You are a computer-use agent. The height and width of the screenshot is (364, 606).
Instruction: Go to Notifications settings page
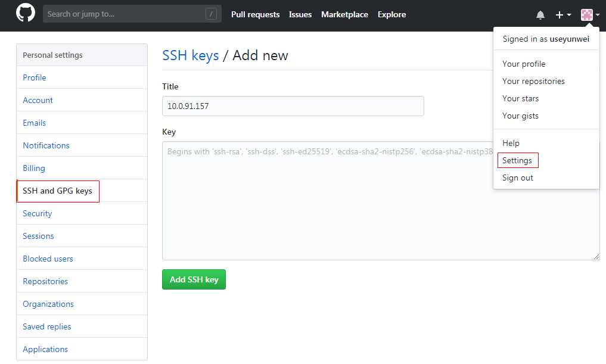pyautogui.click(x=82, y=146)
